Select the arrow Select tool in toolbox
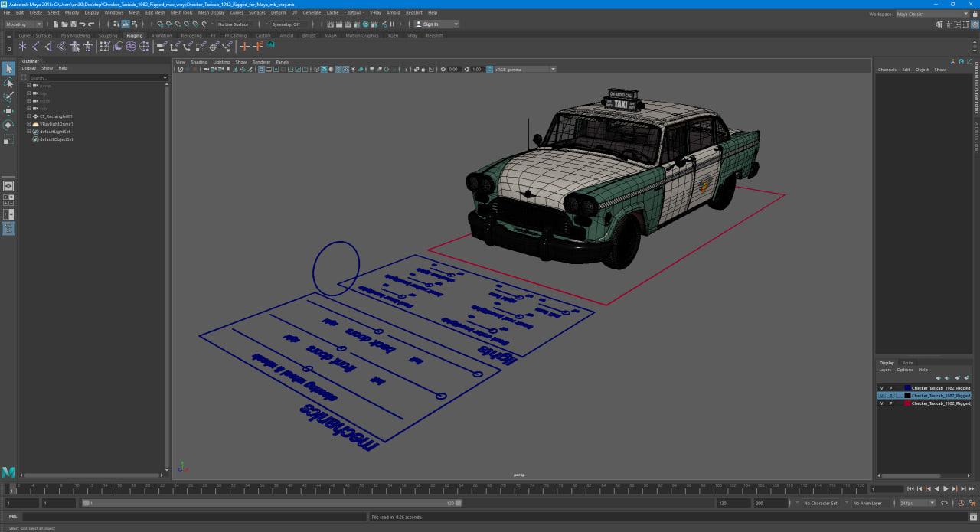The width and height of the screenshot is (980, 532). 8,69
